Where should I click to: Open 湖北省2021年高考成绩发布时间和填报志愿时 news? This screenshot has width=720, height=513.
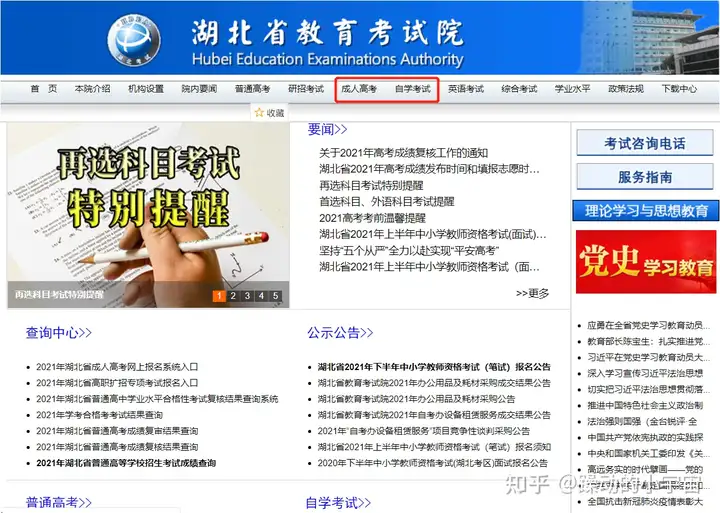click(429, 169)
